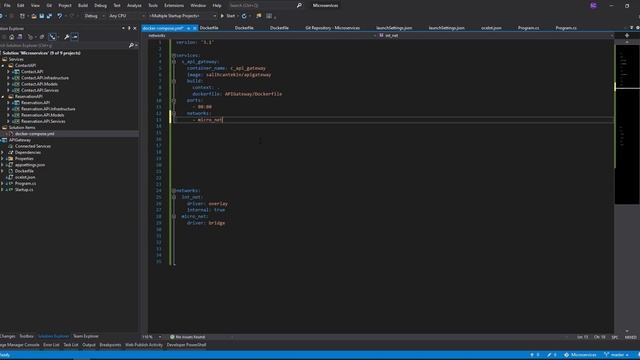The image size is (640, 360).
Task: Switch to Git Repository - Microservices tab
Action: tap(333, 28)
